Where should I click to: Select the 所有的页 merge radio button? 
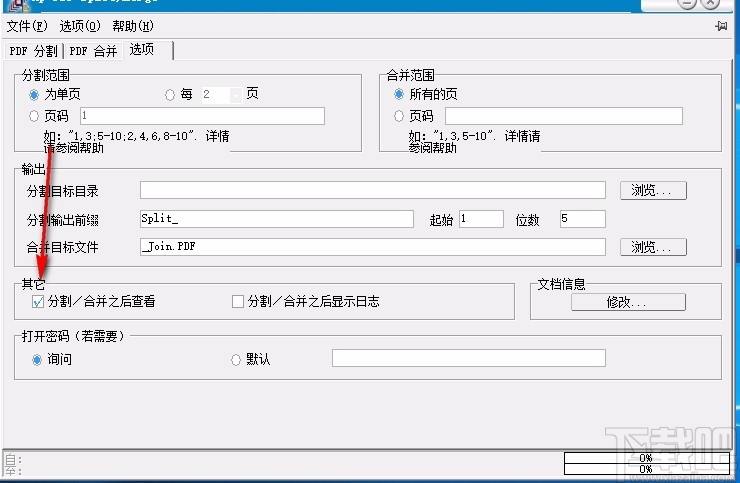tap(399, 94)
